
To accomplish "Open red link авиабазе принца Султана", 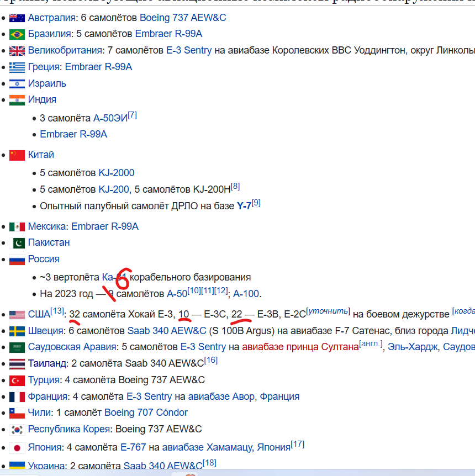I will 300,347.
